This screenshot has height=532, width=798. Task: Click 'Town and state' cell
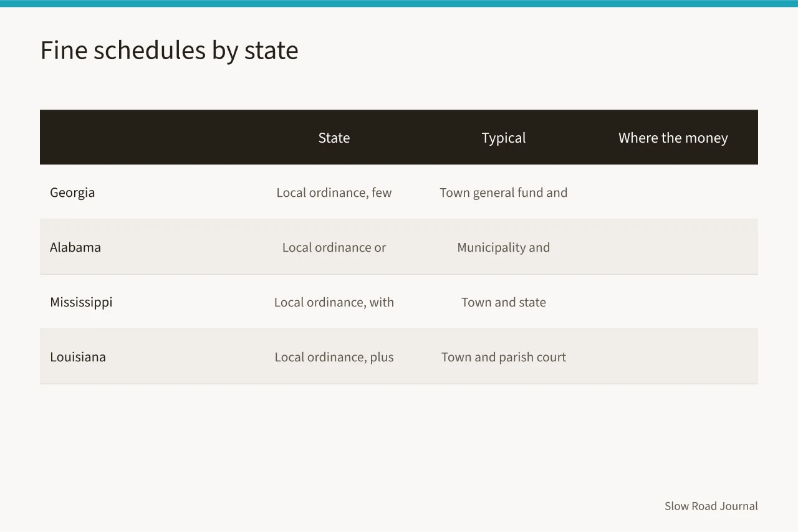coord(504,302)
